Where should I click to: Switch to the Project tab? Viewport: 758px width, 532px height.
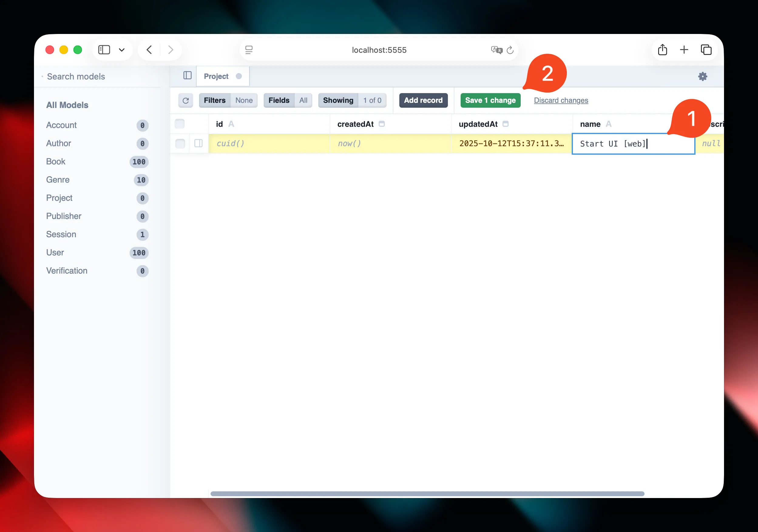[x=216, y=76]
